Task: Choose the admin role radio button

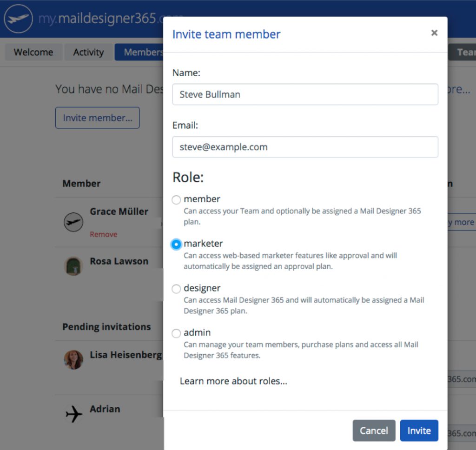Action: coord(176,333)
